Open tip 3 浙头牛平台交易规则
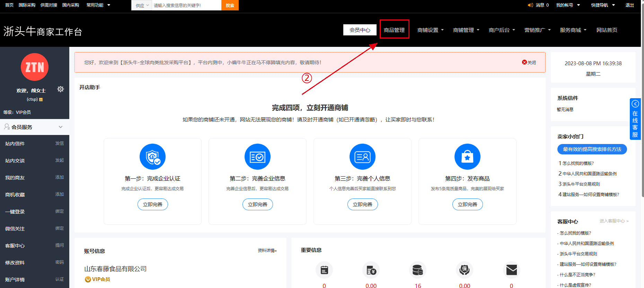The height and width of the screenshot is (288, 644). click(x=581, y=184)
